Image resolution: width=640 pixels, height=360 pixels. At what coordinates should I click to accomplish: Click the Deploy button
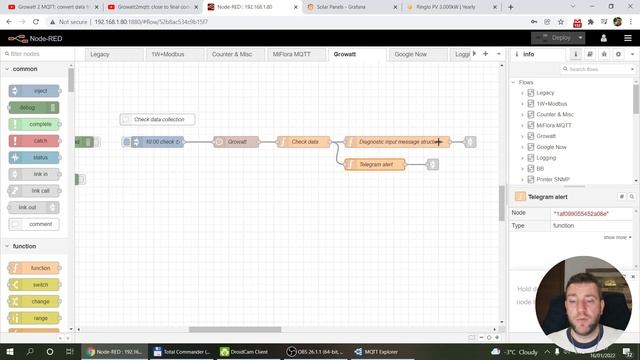pos(553,38)
